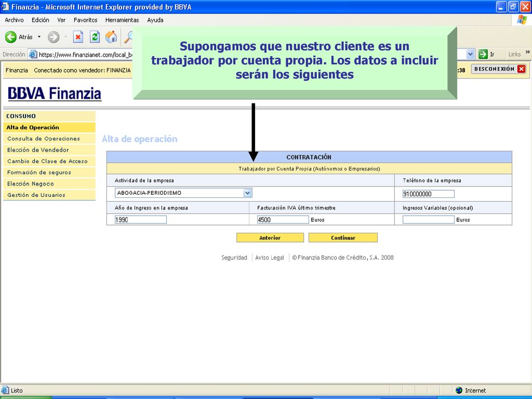The height and width of the screenshot is (399, 532).
Task: Click the Atrás back arrow icon
Action: tap(11, 37)
